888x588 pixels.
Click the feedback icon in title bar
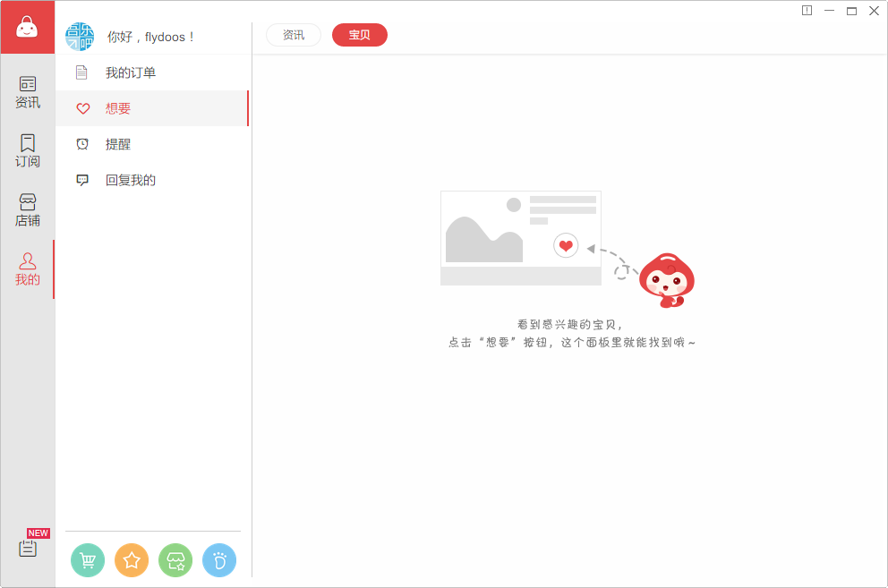pyautogui.click(x=807, y=10)
